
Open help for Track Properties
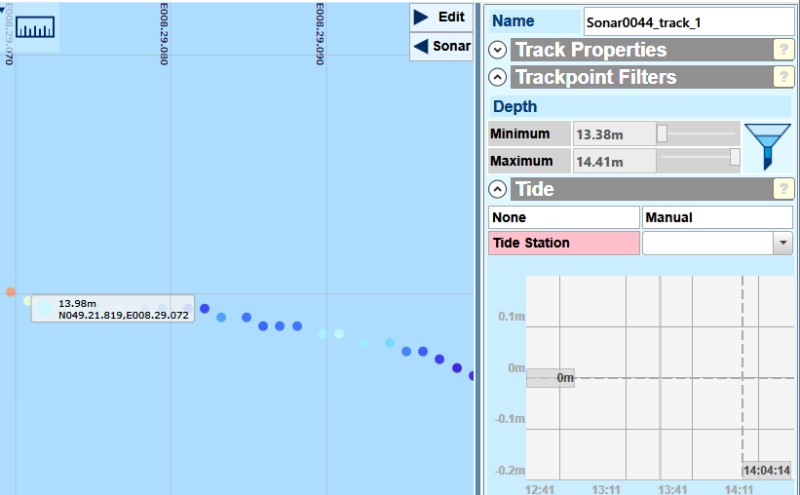(785, 50)
